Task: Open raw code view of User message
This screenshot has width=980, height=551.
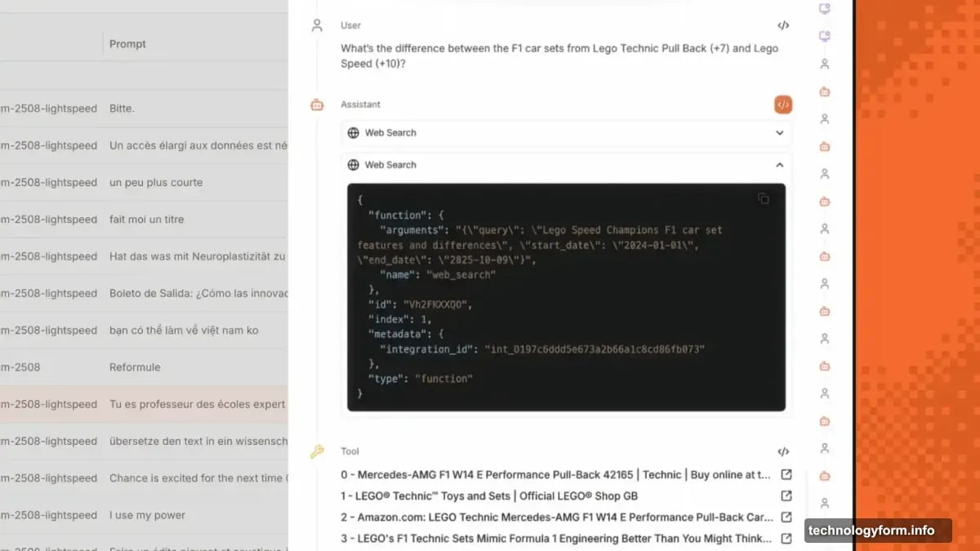Action: tap(783, 25)
